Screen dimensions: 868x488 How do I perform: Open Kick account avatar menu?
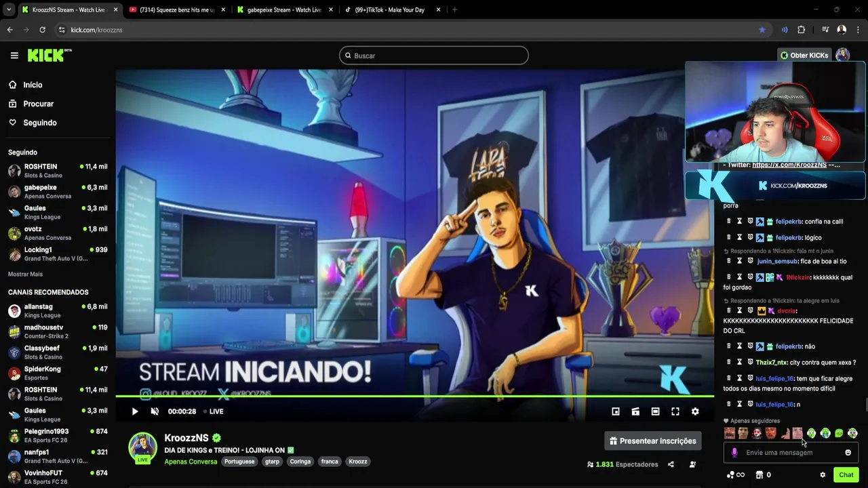pyautogui.click(x=842, y=56)
